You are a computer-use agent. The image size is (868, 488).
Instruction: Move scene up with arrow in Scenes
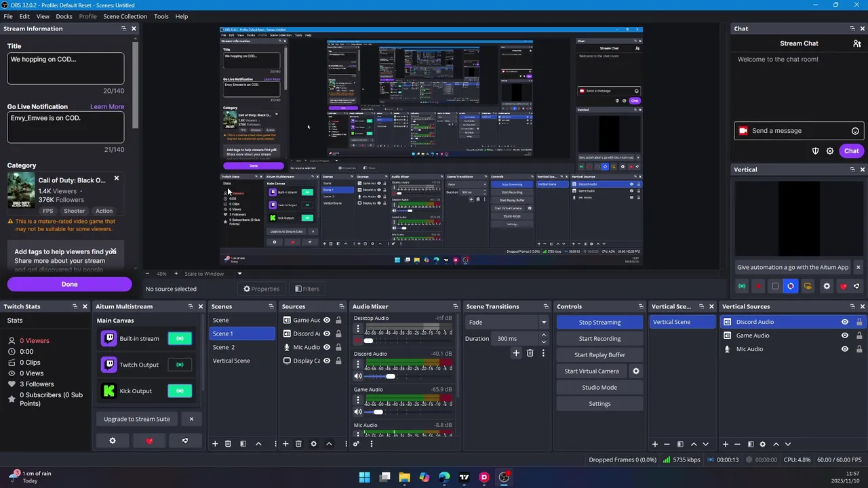258,444
